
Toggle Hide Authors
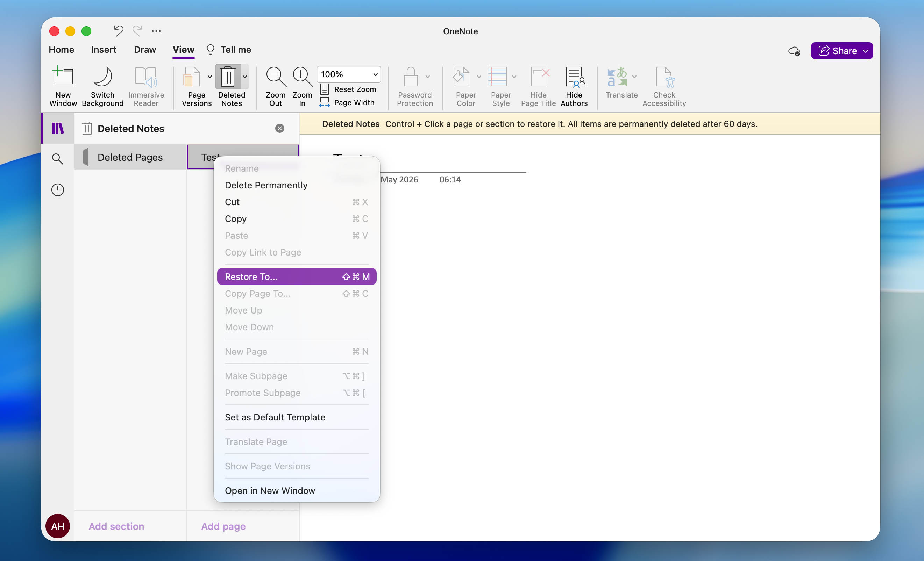574,86
